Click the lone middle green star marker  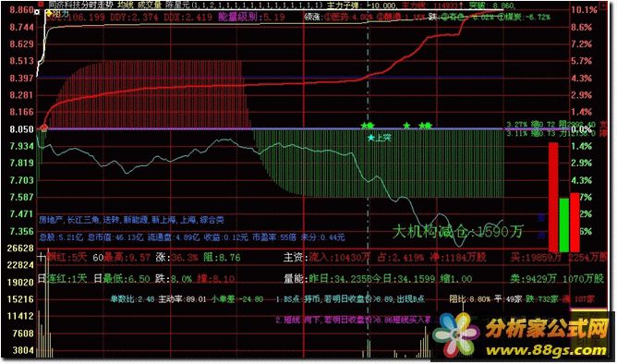406,126
